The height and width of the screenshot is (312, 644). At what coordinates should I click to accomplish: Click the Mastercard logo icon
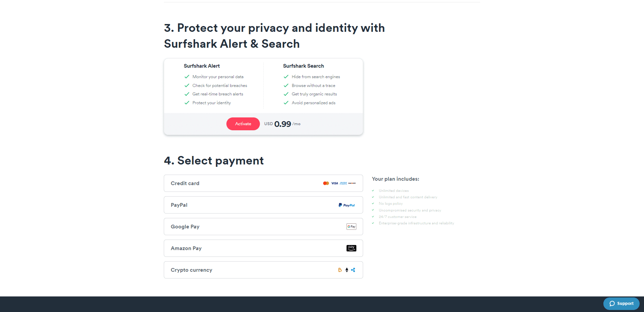click(x=326, y=183)
